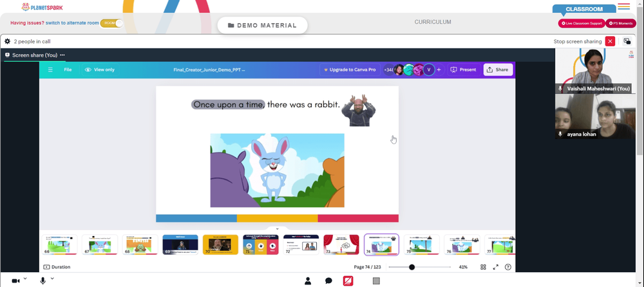Click Page 74 / 123 indicator
The image size is (644, 287).
[367, 267]
